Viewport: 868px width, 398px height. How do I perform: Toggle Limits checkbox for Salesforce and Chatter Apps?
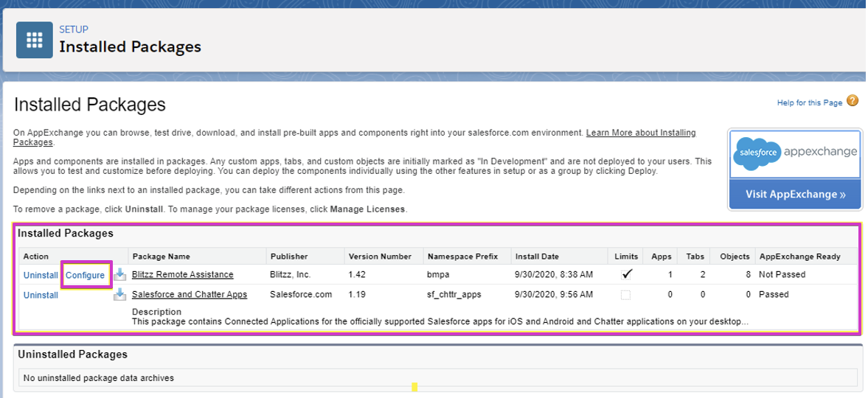(x=625, y=295)
